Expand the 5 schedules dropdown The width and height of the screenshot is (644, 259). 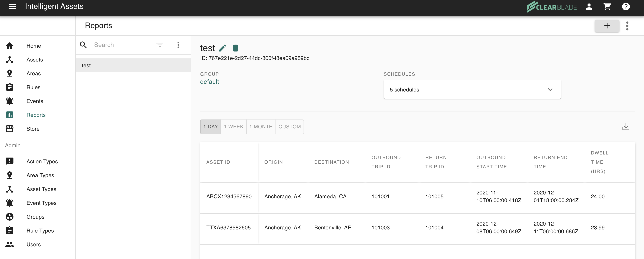472,90
